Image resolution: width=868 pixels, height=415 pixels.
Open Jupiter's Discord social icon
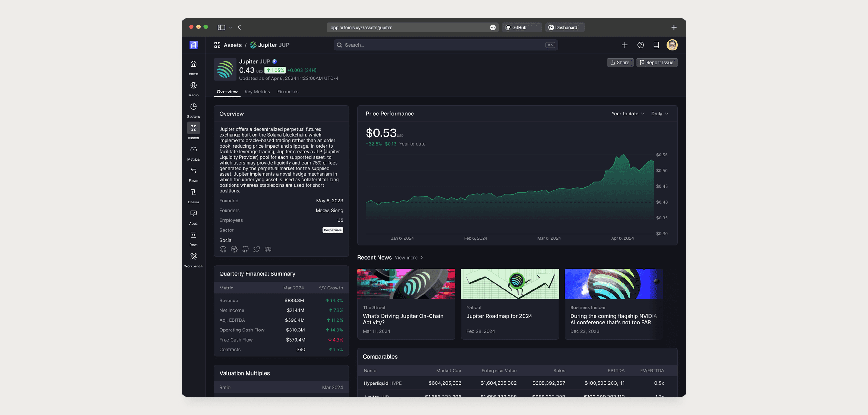tap(268, 249)
